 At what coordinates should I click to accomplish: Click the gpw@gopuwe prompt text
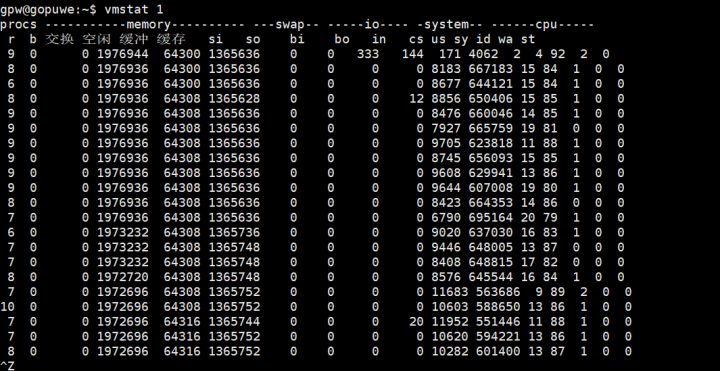coord(37,9)
